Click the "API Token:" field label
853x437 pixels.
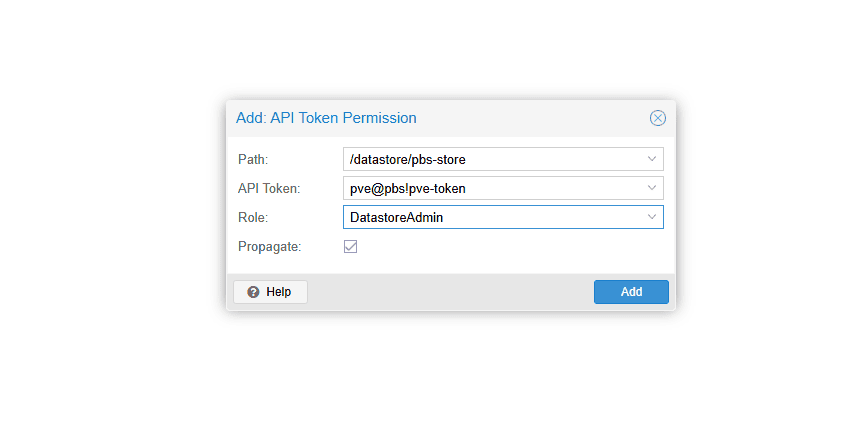click(x=269, y=188)
